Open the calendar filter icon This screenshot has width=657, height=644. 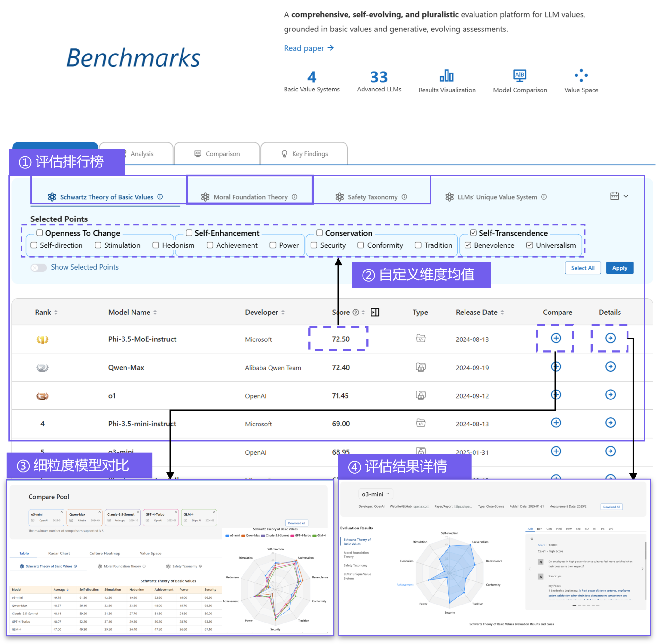click(x=615, y=196)
